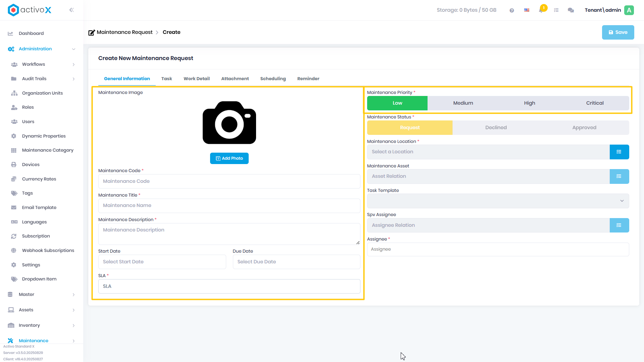Open the admin user avatar

[629, 10]
